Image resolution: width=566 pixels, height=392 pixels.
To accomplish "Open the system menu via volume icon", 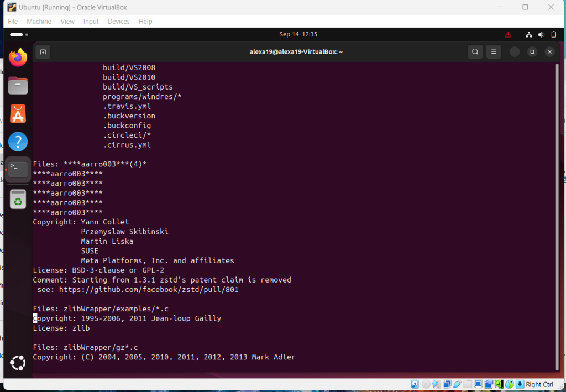I will point(541,34).
